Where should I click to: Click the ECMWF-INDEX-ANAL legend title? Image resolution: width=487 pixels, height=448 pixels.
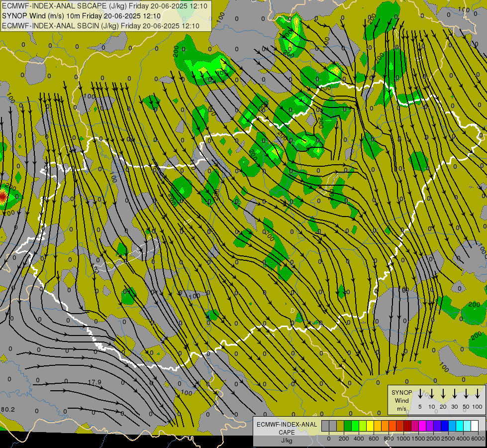pos(287,425)
